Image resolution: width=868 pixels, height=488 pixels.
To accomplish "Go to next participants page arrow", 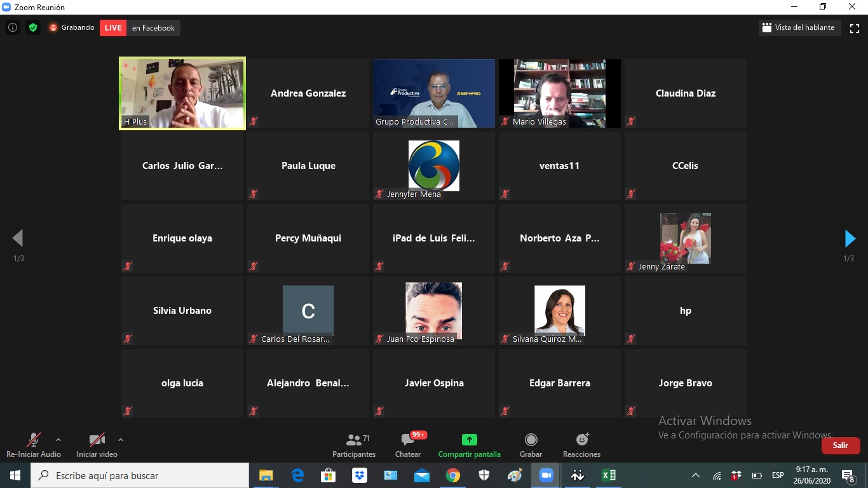I will (x=850, y=238).
